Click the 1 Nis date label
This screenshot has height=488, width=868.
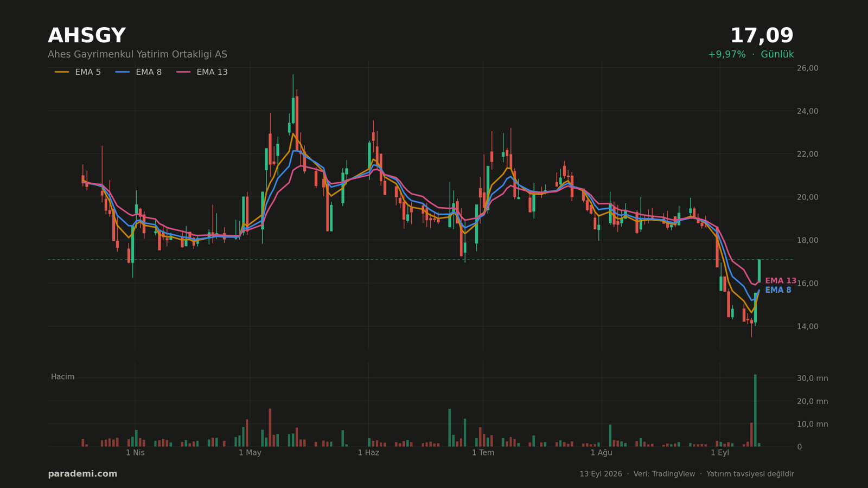pos(135,453)
